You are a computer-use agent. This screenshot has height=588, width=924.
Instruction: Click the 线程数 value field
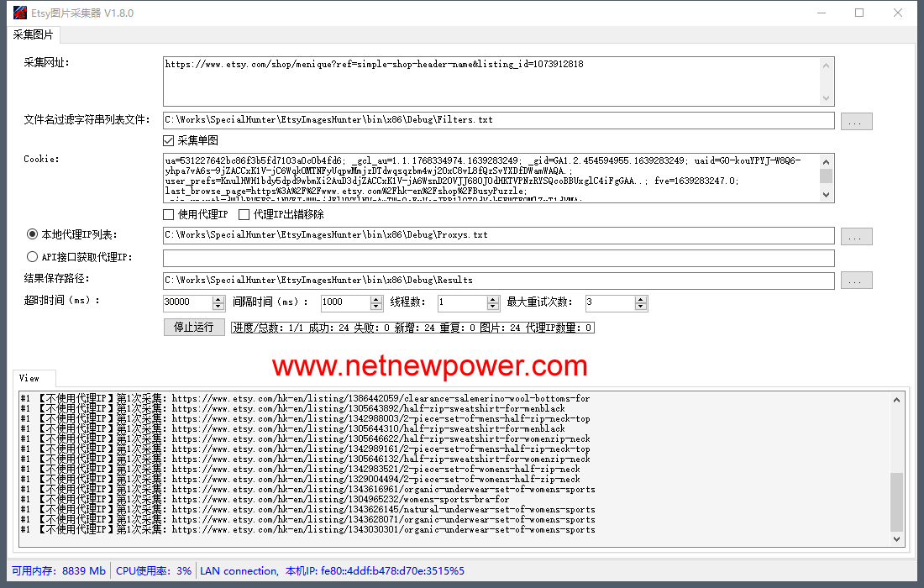[462, 302]
